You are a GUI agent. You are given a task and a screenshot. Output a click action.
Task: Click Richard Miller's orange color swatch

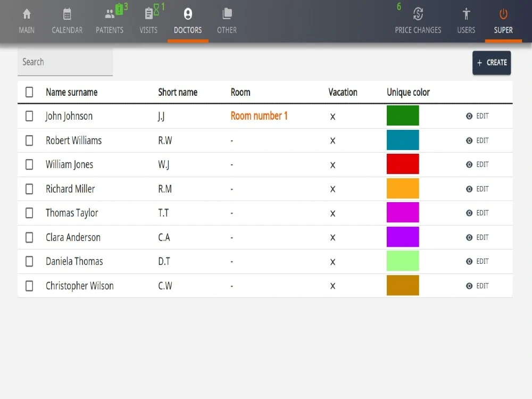(x=403, y=188)
